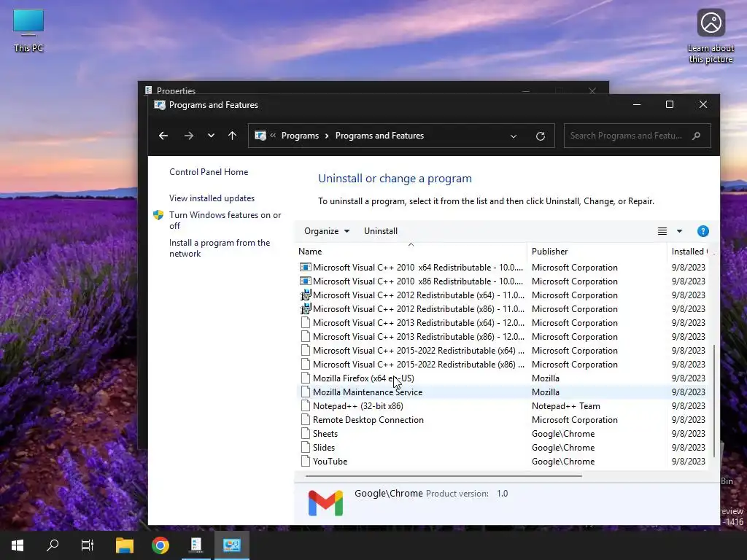Go back with the left arrow button

pos(163,136)
